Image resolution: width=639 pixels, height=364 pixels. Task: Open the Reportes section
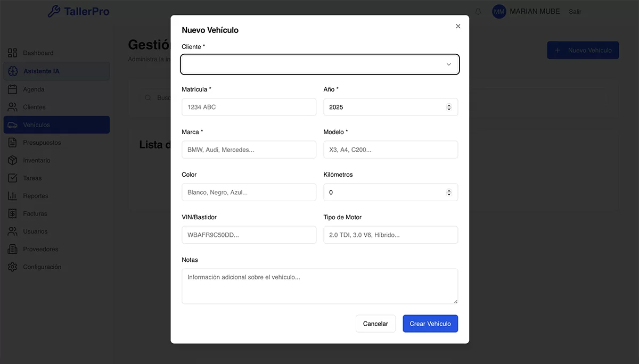tap(56, 196)
